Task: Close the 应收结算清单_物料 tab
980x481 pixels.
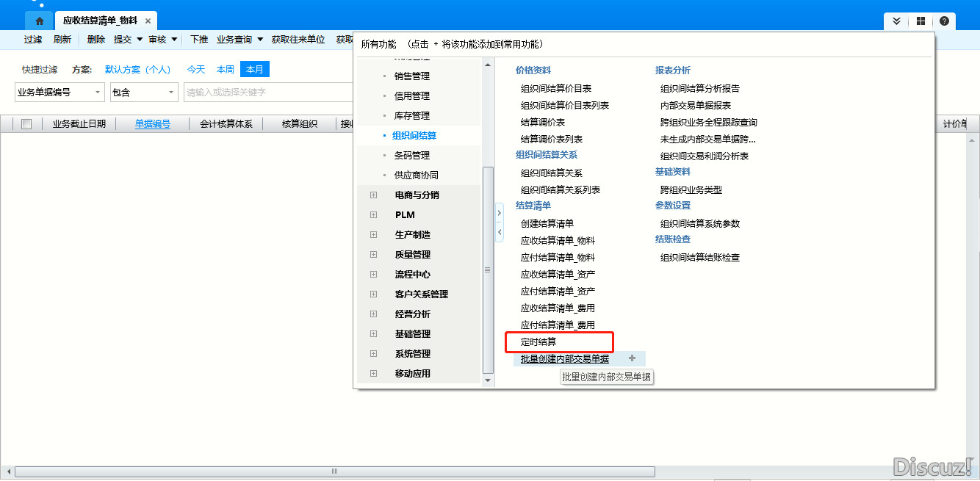Action: (x=148, y=21)
